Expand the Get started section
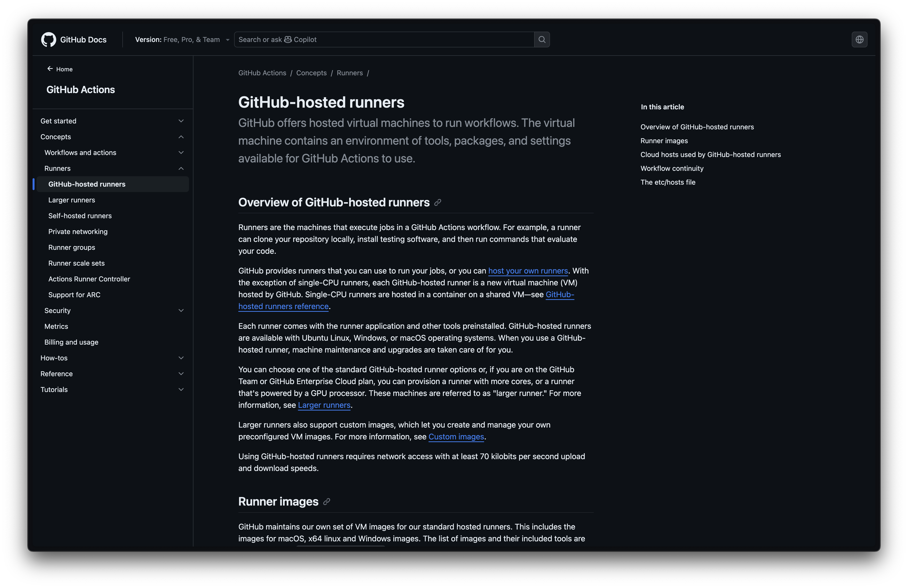908x588 pixels. 181,121
